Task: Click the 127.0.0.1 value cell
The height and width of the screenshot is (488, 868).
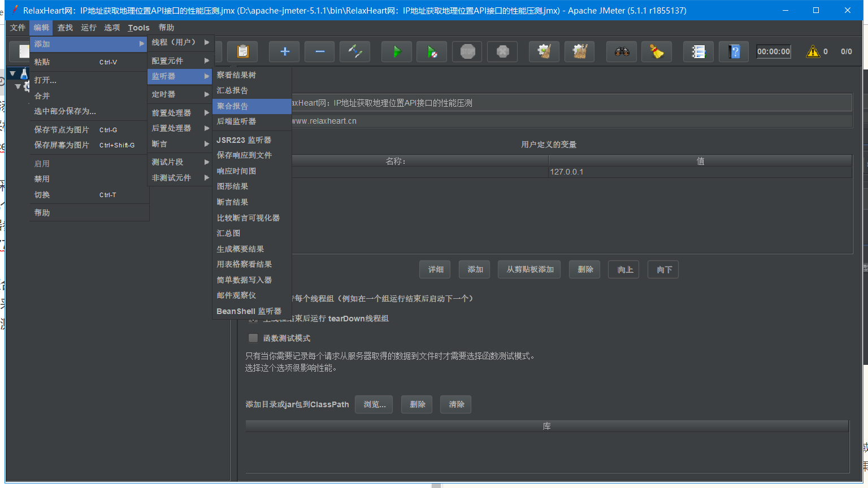Action: pos(700,172)
